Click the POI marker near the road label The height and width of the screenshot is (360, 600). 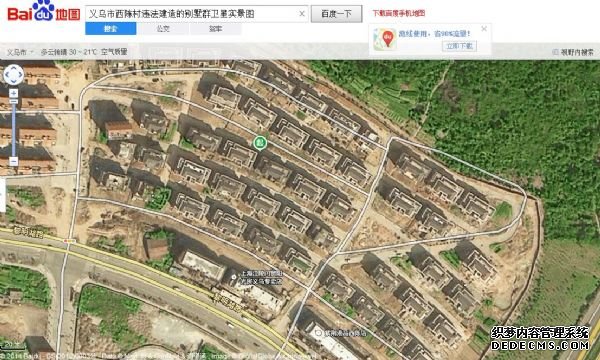tap(234, 277)
